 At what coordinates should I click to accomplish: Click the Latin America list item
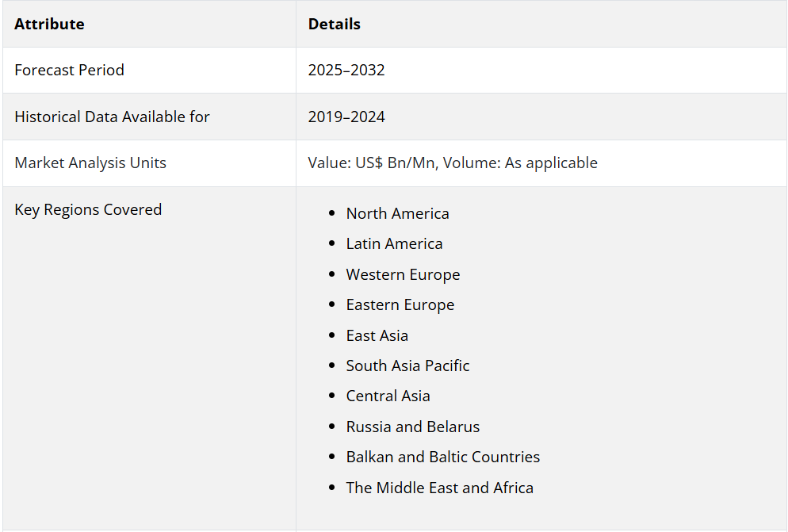pos(395,244)
